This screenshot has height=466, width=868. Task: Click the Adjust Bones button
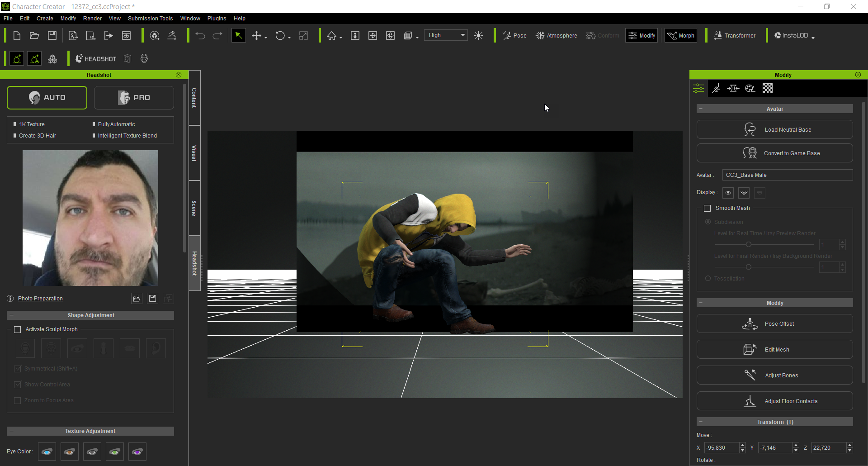point(774,376)
